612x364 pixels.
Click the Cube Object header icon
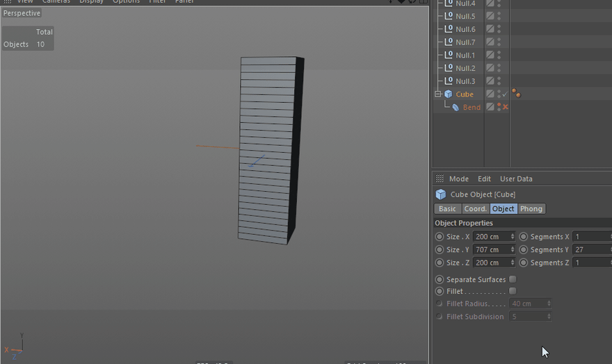(x=441, y=194)
